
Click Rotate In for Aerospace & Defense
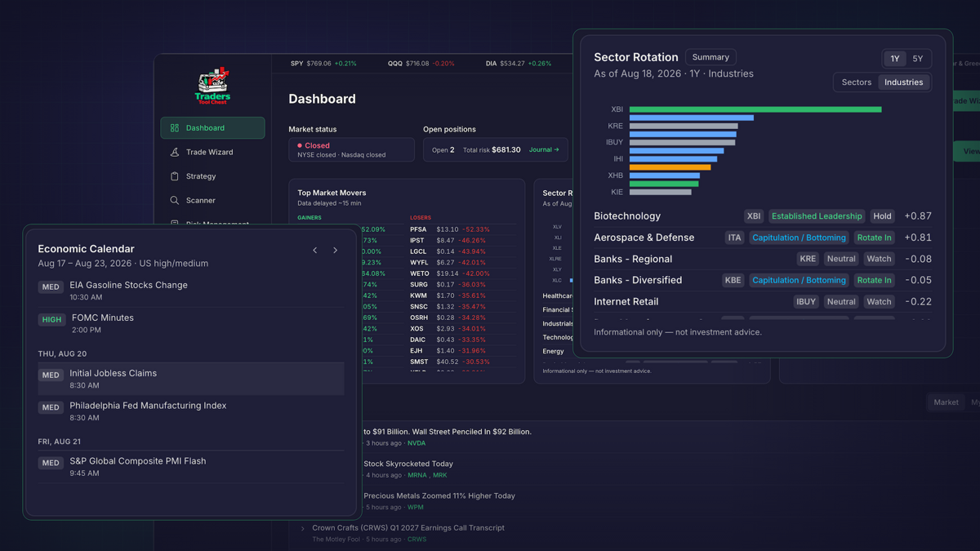point(875,238)
